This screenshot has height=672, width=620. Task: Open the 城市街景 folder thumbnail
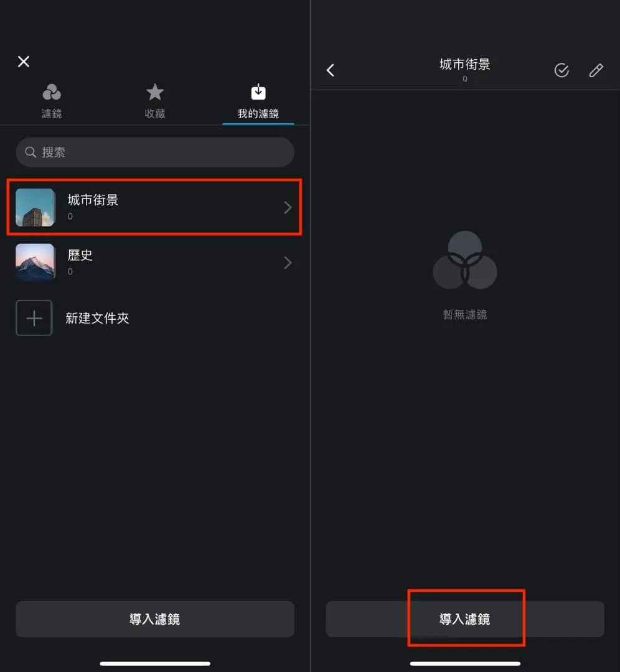pos(35,207)
